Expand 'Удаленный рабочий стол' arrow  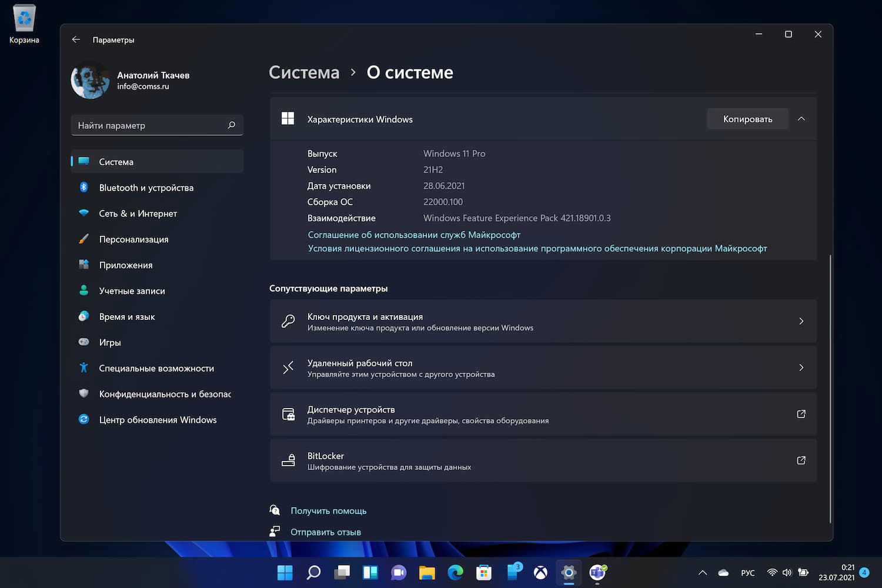pyautogui.click(x=801, y=367)
